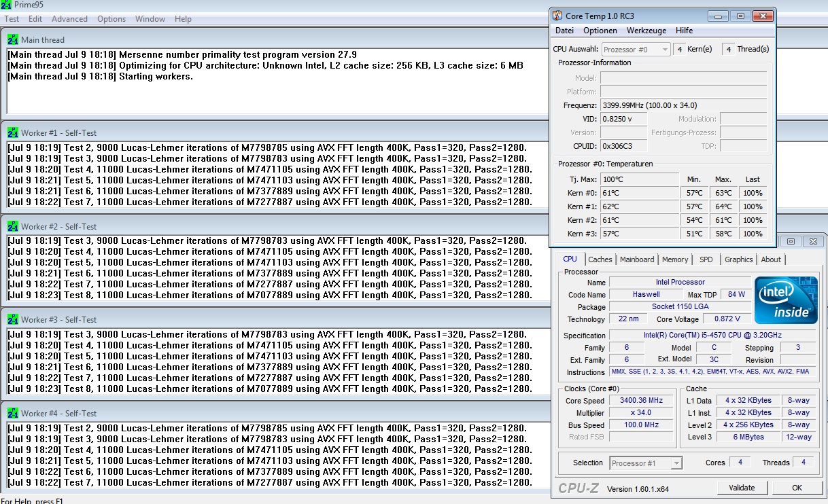Open the Help menu in Prime95
828x504 pixels.
click(183, 19)
